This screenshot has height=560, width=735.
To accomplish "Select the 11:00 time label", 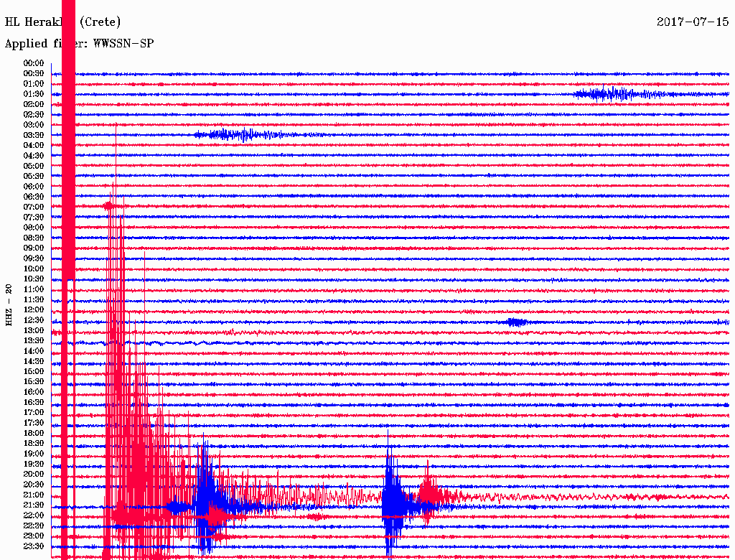I will 33,289.
